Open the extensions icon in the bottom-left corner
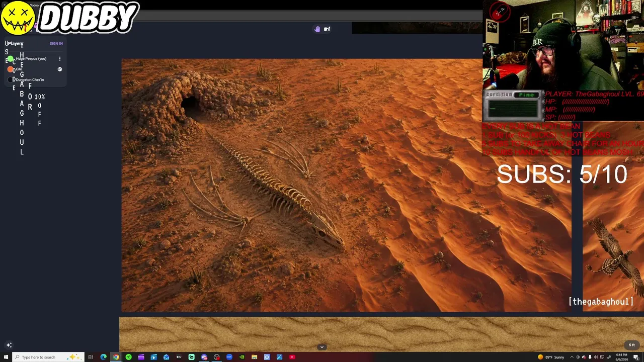This screenshot has height=362, width=644. pos(9,345)
